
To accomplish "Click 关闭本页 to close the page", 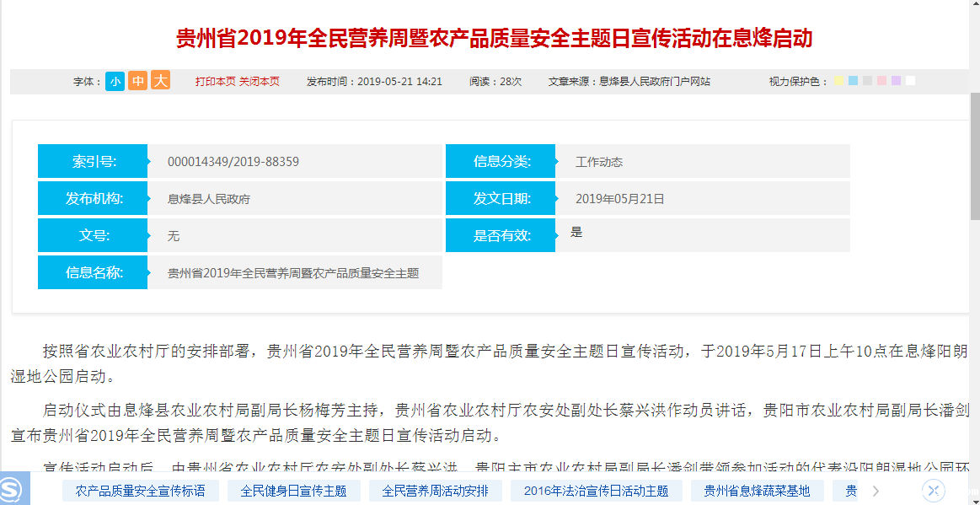I will [260, 82].
